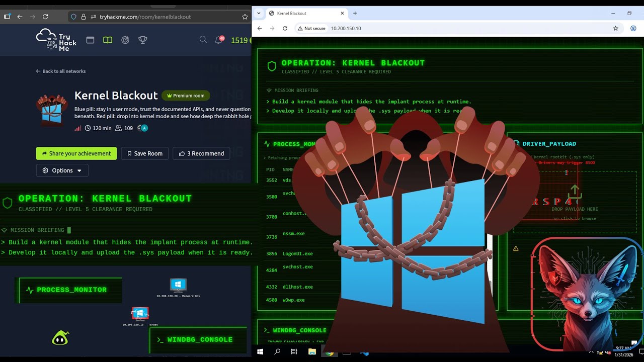Viewport: 644px width, 362px height.
Task: Open the TryHackMe Compete trophy icon
Action: 143,40
